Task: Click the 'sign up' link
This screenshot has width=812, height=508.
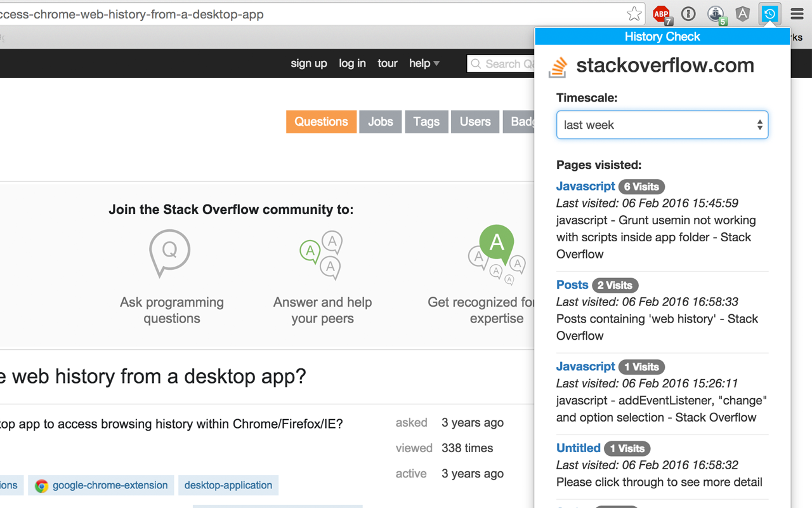Action: click(309, 63)
